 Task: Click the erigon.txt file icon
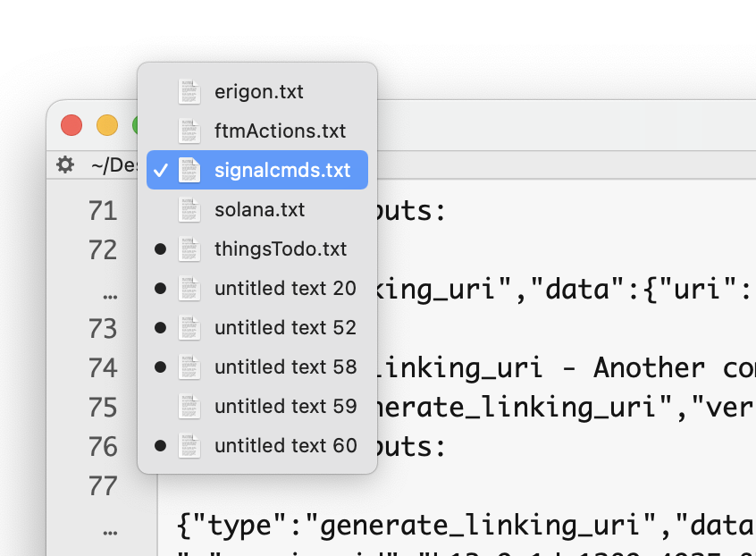click(x=189, y=91)
